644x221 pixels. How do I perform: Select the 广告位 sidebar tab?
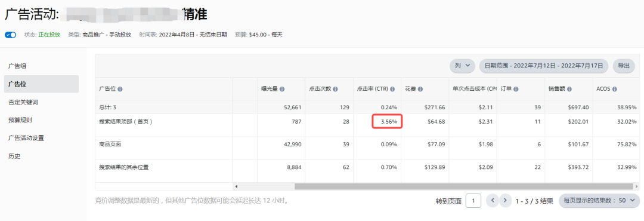point(41,84)
